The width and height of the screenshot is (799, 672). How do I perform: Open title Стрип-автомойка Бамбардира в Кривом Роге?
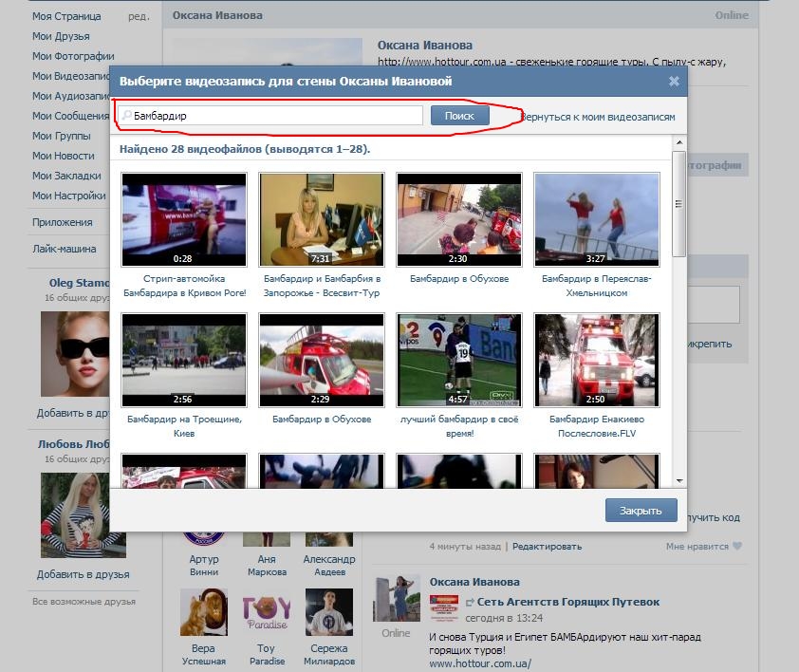pos(184,286)
